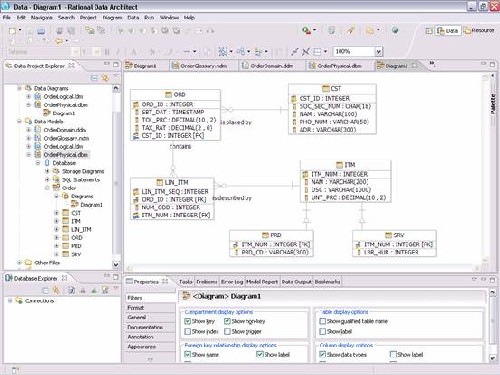
Task: Switch to the Error Log view tab
Action: [x=232, y=282]
